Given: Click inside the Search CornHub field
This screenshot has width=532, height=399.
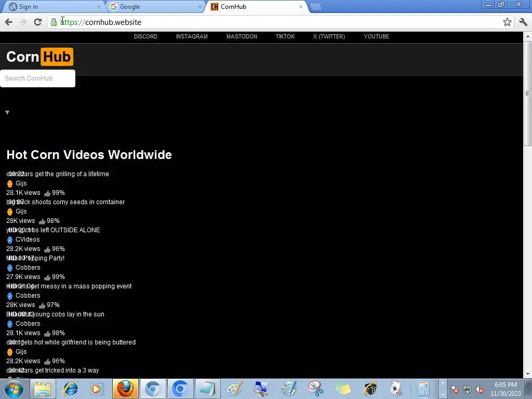Looking at the screenshot, I should [x=37, y=78].
